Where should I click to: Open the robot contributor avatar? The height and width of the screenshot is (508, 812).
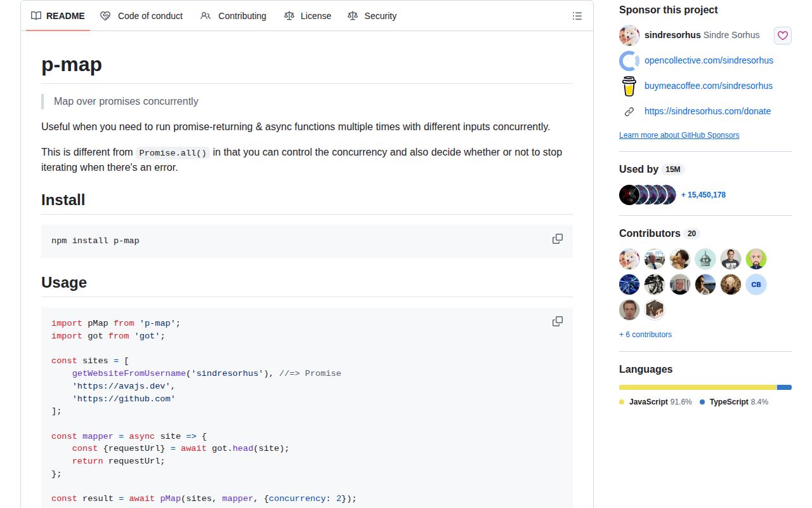coord(705,259)
